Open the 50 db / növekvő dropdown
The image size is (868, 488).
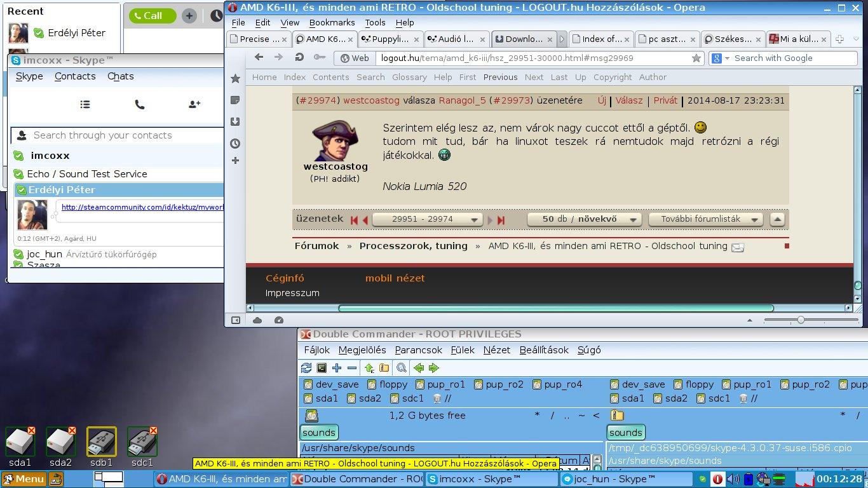pyautogui.click(x=585, y=219)
